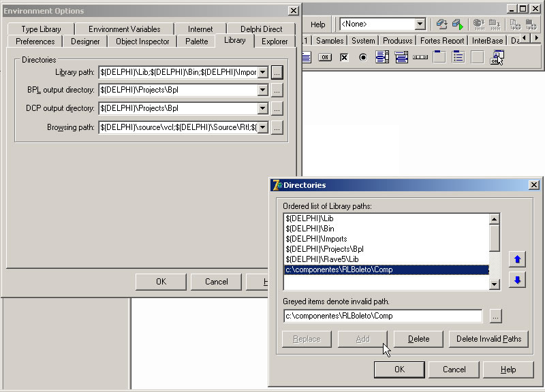Click the ActionList component icon

[x=497, y=58]
